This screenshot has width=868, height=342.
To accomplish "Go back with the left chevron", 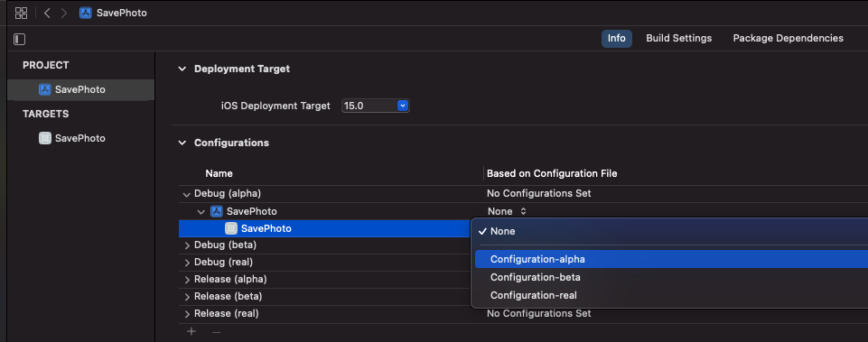I will pyautogui.click(x=47, y=13).
